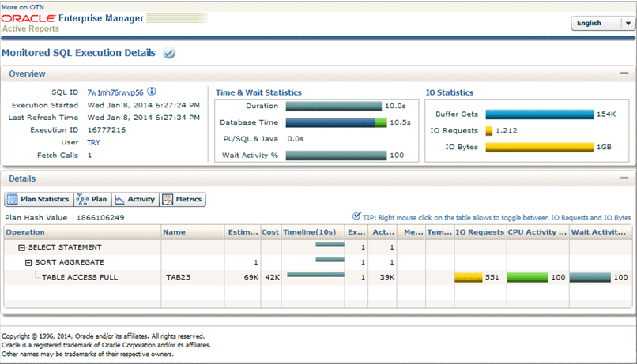This screenshot has height=364, width=637.
Task: Select the TABLE ACCESS FULL row
Action: point(318,278)
